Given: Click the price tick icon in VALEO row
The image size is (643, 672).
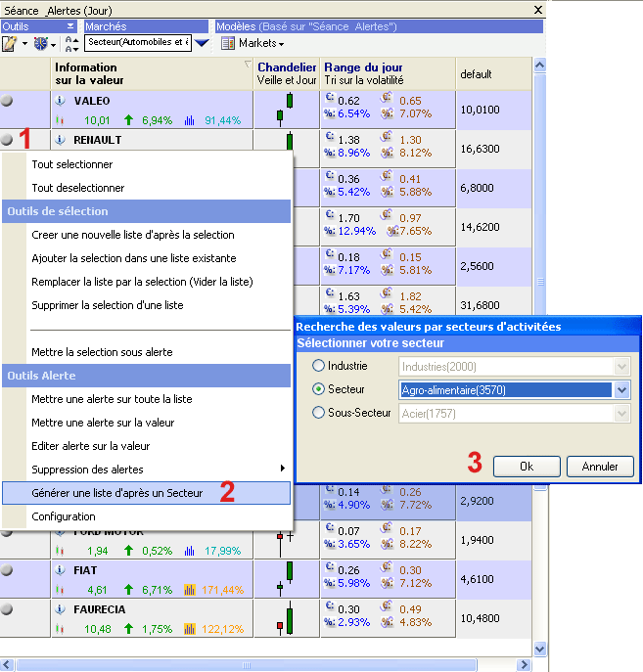Looking at the screenshot, I should pyautogui.click(x=60, y=120).
